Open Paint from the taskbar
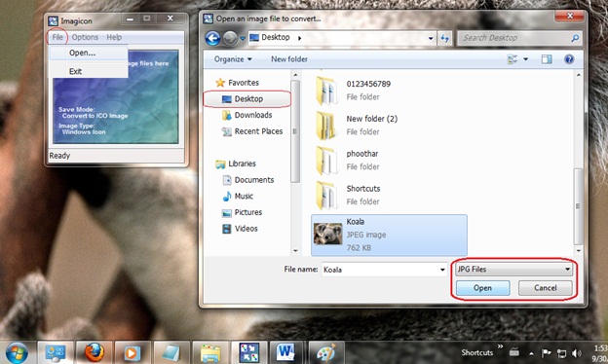Image resolution: width=608 pixels, height=364 pixels. (x=326, y=352)
